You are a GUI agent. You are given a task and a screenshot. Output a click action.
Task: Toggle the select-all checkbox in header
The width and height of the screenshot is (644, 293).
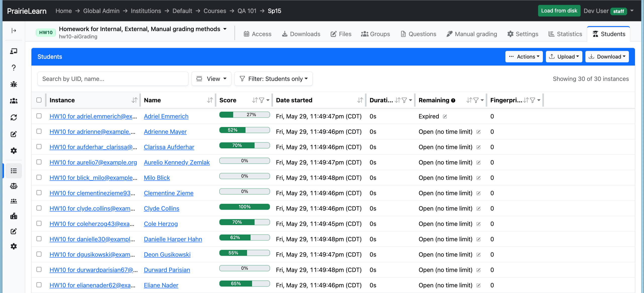[39, 100]
